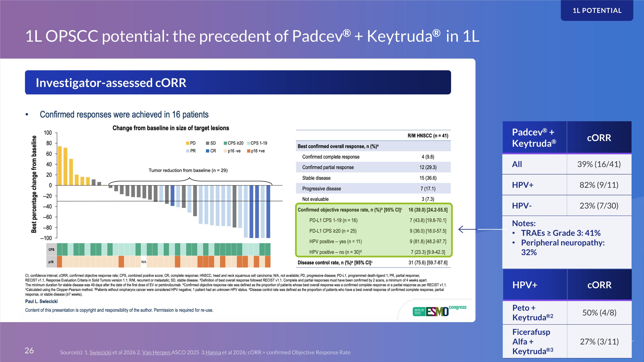Click the Confirmed partial response value 12 (29.3)

(x=428, y=167)
